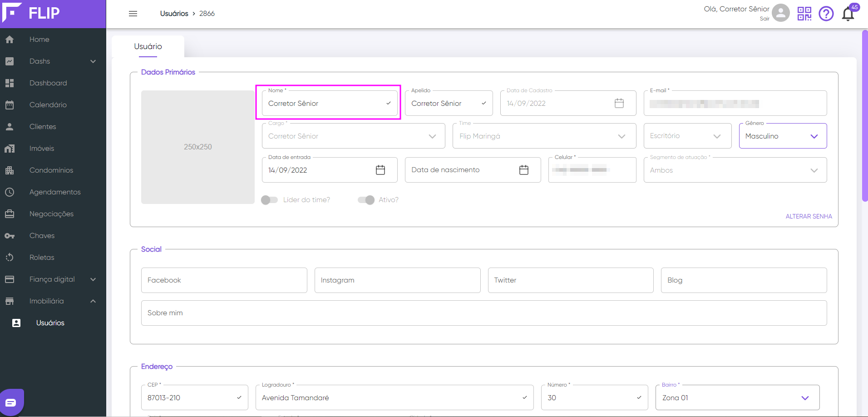Open Agendamentos in the sidebar

55,192
